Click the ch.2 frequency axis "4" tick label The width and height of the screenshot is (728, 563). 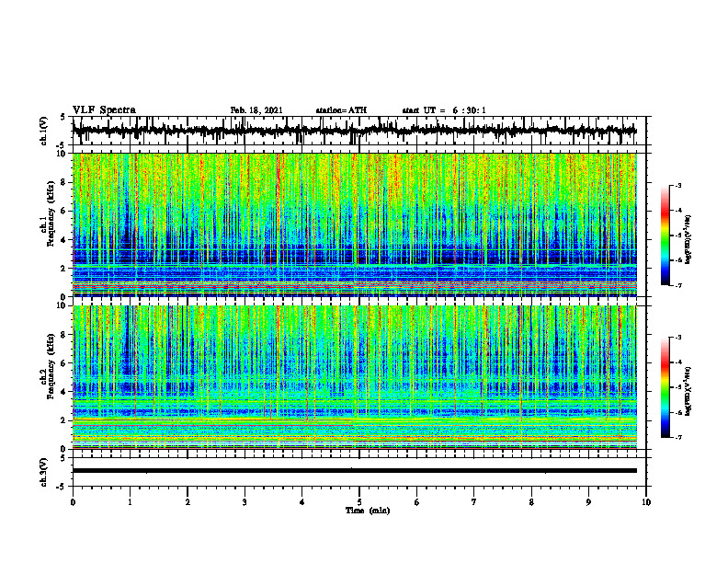(x=63, y=392)
